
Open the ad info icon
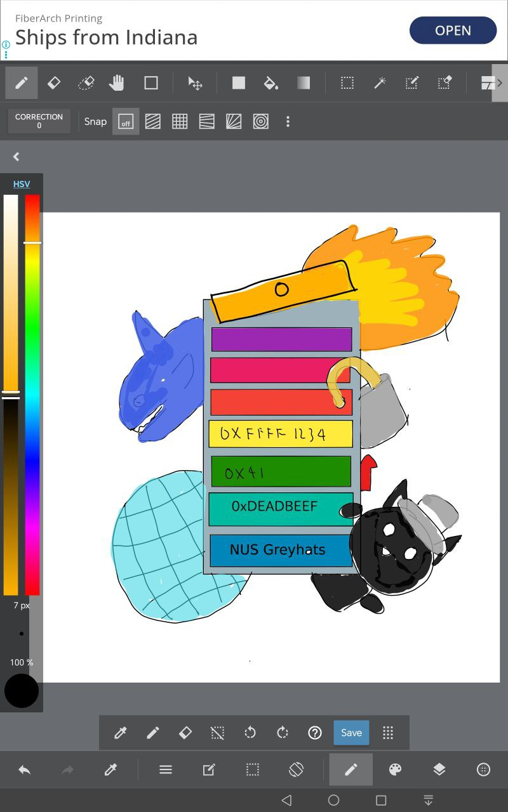(x=6, y=45)
